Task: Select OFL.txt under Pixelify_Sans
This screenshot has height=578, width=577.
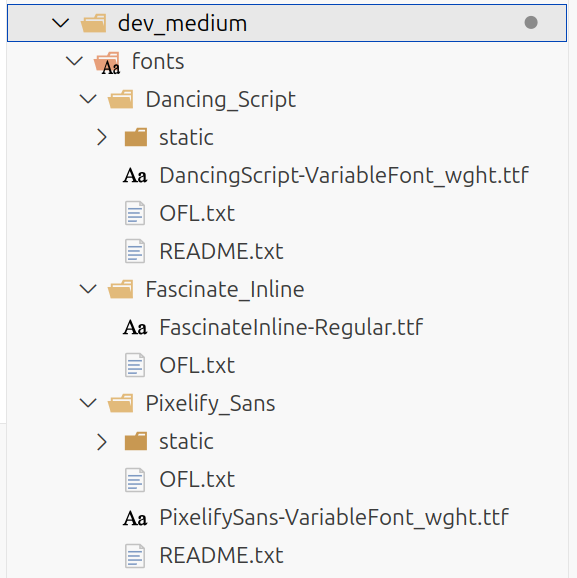Action: pos(197,479)
